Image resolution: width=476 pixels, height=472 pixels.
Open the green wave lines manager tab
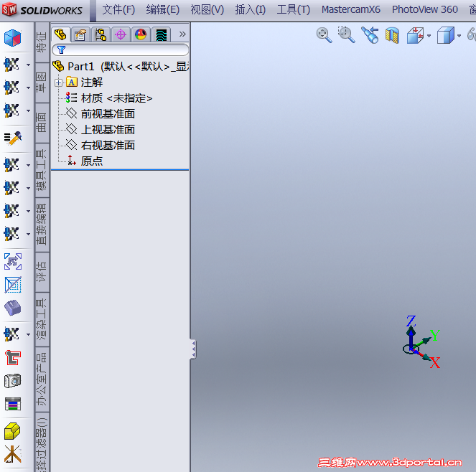162,34
